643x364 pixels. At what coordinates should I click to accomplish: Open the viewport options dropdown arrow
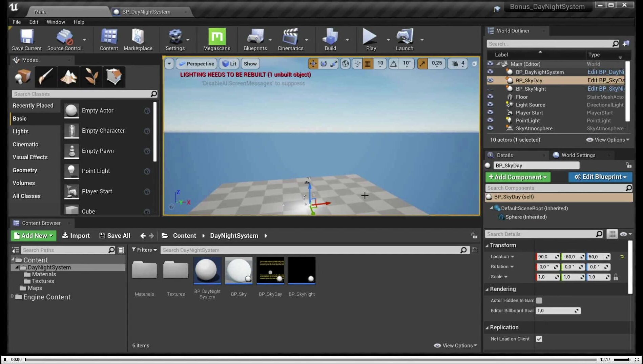tap(169, 64)
